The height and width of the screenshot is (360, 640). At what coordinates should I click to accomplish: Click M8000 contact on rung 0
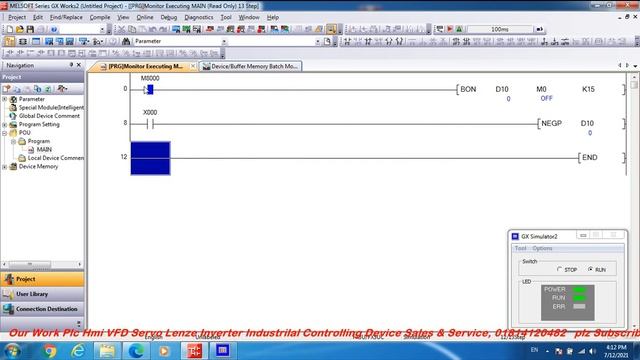coord(149,90)
